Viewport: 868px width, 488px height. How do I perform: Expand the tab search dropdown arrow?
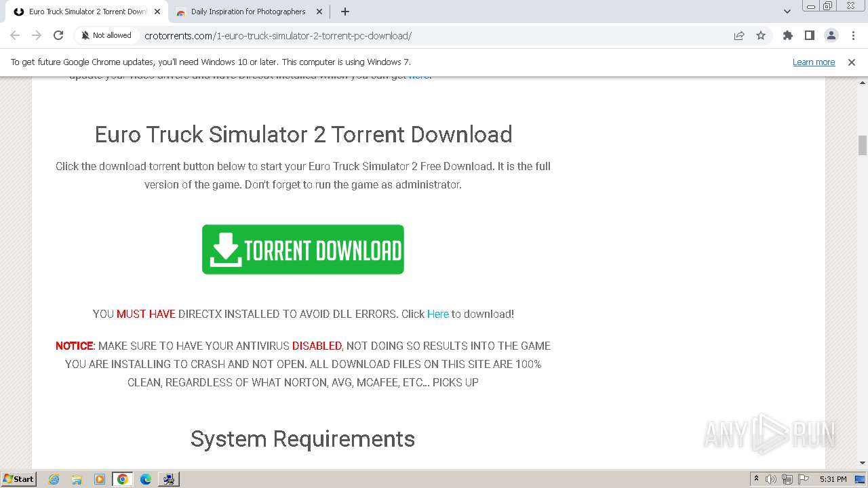point(787,12)
